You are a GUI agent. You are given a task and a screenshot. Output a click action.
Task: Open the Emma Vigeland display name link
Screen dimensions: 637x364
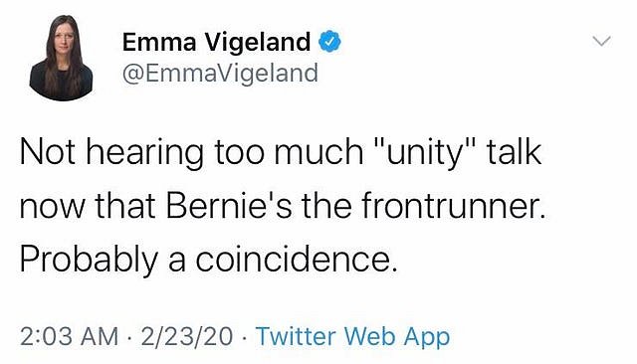[216, 42]
